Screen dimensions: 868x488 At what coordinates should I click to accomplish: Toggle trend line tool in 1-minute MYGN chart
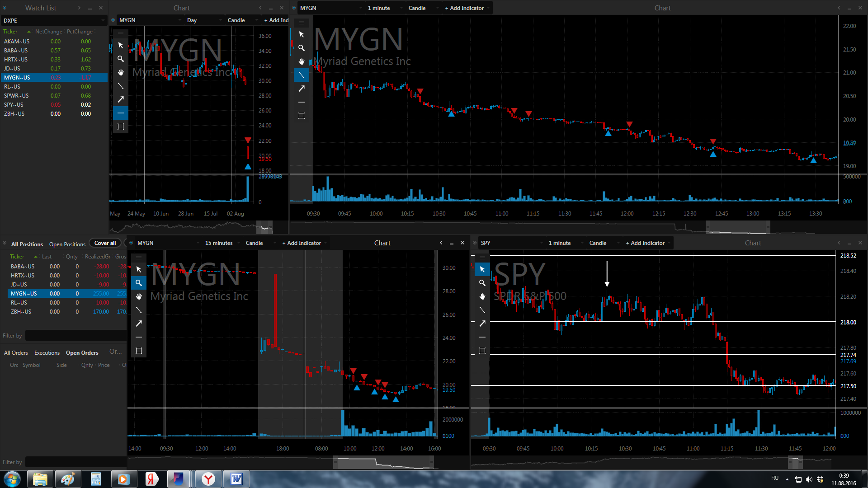pos(302,75)
